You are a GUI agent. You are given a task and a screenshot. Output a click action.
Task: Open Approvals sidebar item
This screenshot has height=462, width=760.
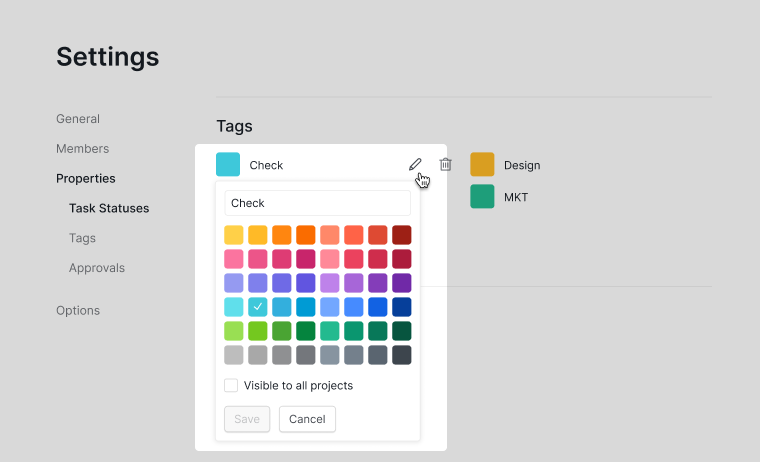click(97, 268)
